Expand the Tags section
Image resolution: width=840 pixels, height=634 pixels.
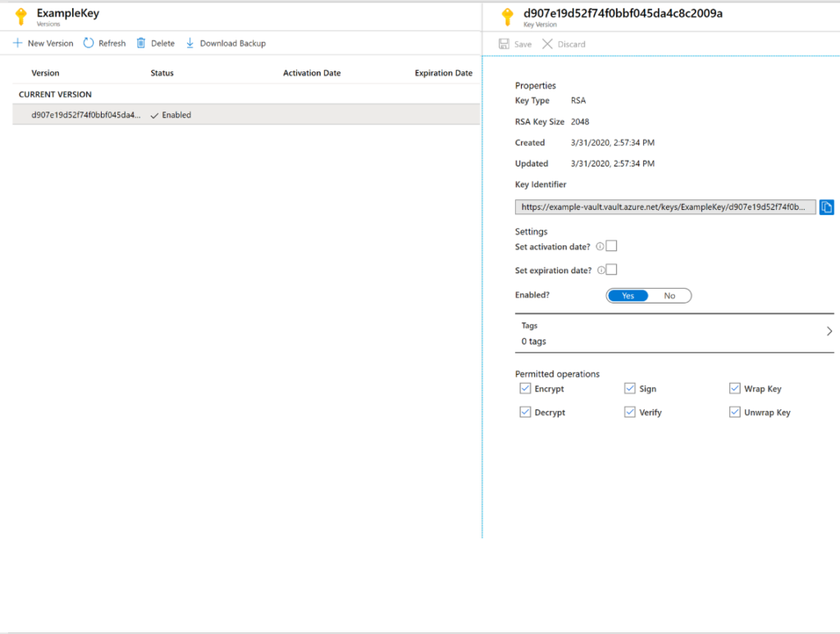pyautogui.click(x=828, y=331)
